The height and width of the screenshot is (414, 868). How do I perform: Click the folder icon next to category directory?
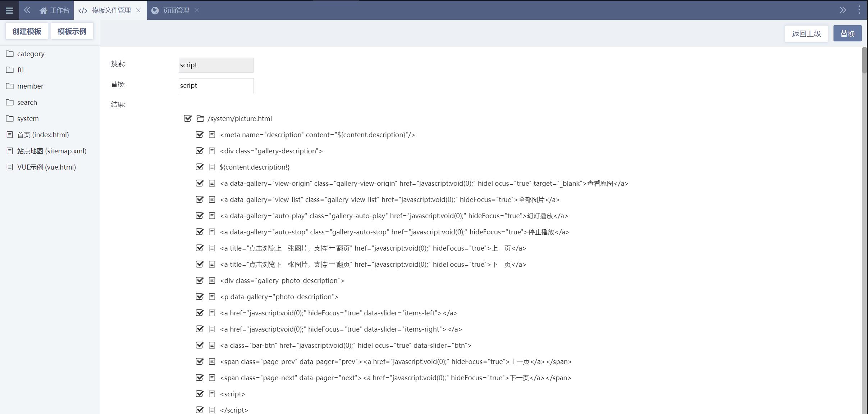10,53
